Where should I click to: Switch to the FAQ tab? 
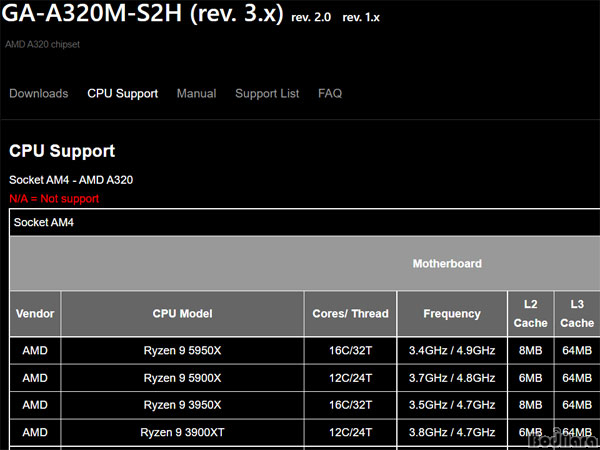[330, 94]
